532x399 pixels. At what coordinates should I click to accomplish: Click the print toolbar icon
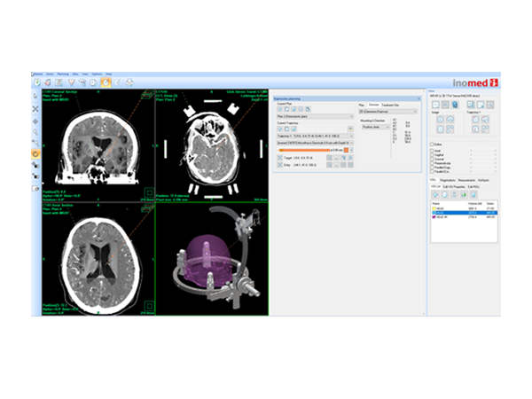click(129, 82)
